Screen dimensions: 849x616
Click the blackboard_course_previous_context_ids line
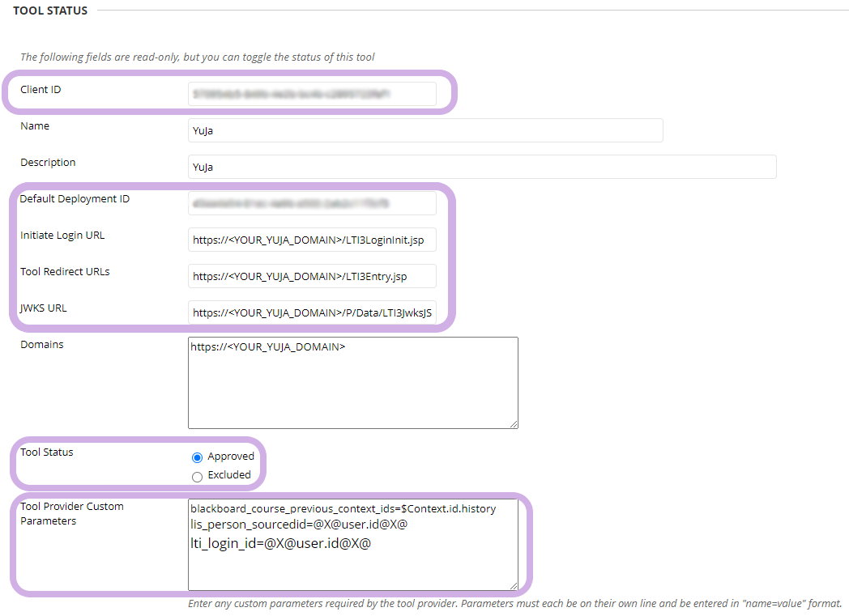[x=343, y=508]
